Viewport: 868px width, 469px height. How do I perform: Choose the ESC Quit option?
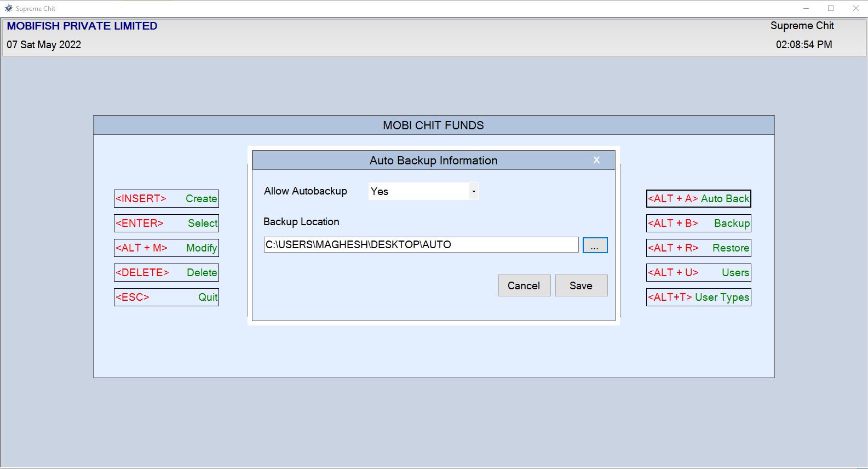click(x=166, y=297)
